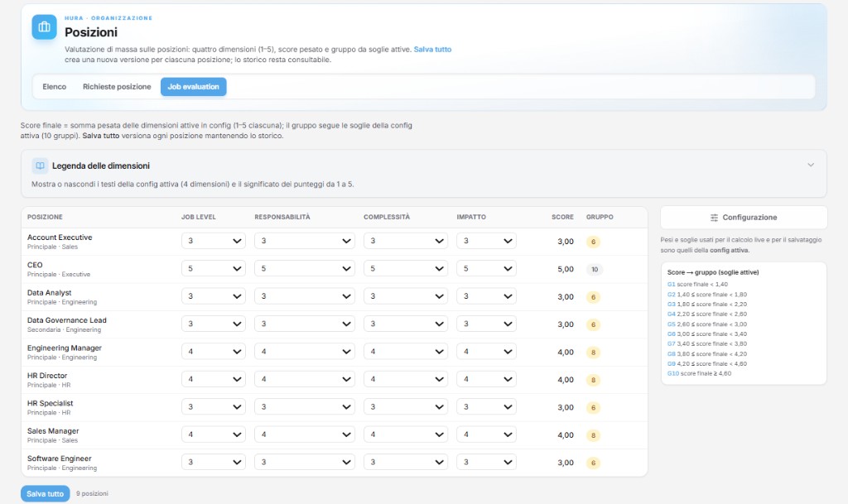Click the GRUPPO column header
This screenshot has width=848, height=504.
pos(600,217)
